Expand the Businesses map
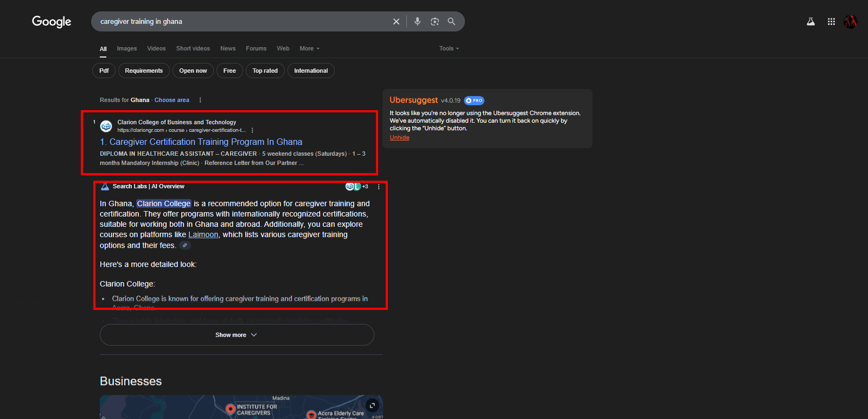The width and height of the screenshot is (868, 419). (x=372, y=405)
